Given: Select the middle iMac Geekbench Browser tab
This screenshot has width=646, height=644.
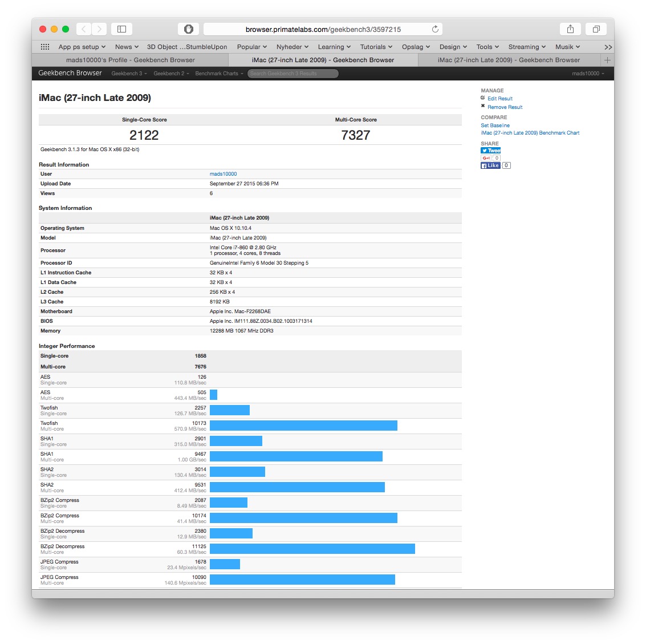Looking at the screenshot, I should [323, 60].
